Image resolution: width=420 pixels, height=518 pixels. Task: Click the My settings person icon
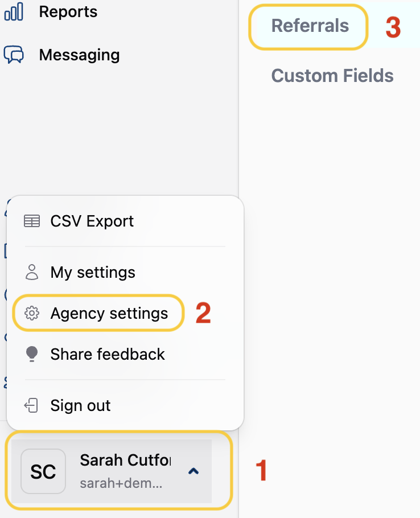32,272
